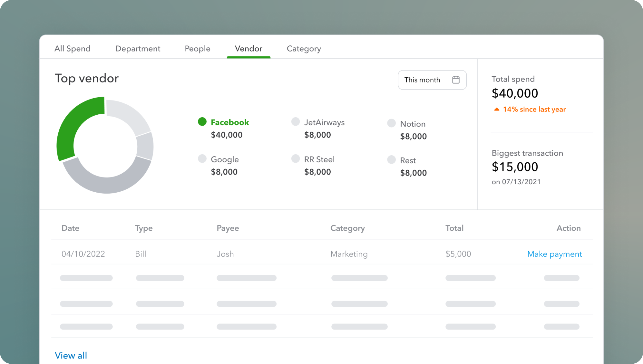The width and height of the screenshot is (643, 364).
Task: Toggle the Google vendor selection
Action: (x=224, y=159)
